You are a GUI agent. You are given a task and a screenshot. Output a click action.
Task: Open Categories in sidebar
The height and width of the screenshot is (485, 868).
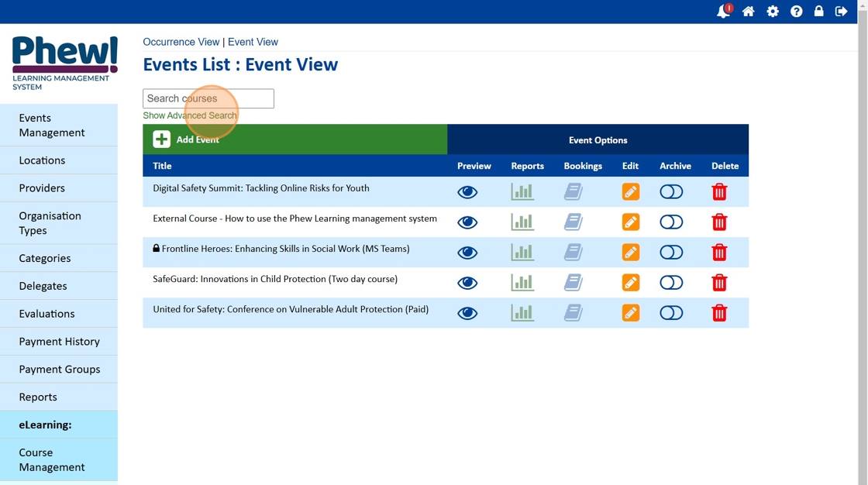coord(59,258)
